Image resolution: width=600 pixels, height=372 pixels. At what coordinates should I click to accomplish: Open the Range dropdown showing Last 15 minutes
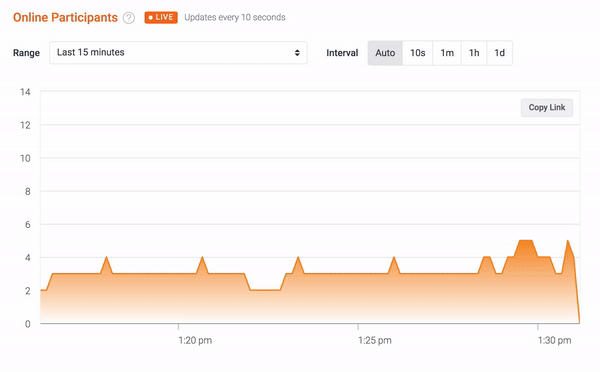[178, 52]
